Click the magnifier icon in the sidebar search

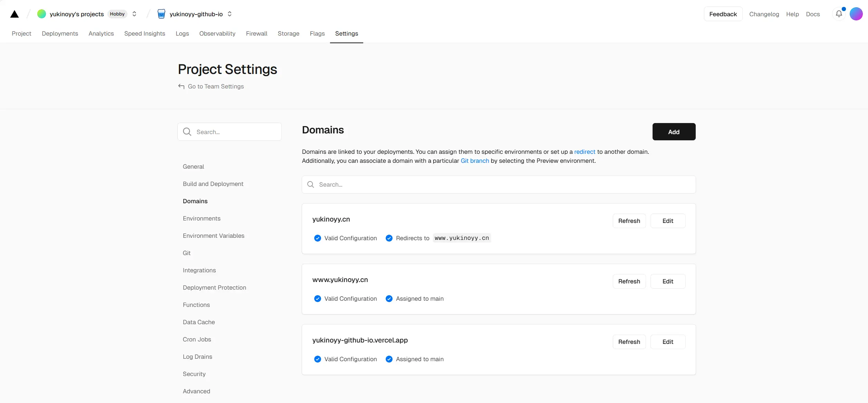pos(187,132)
